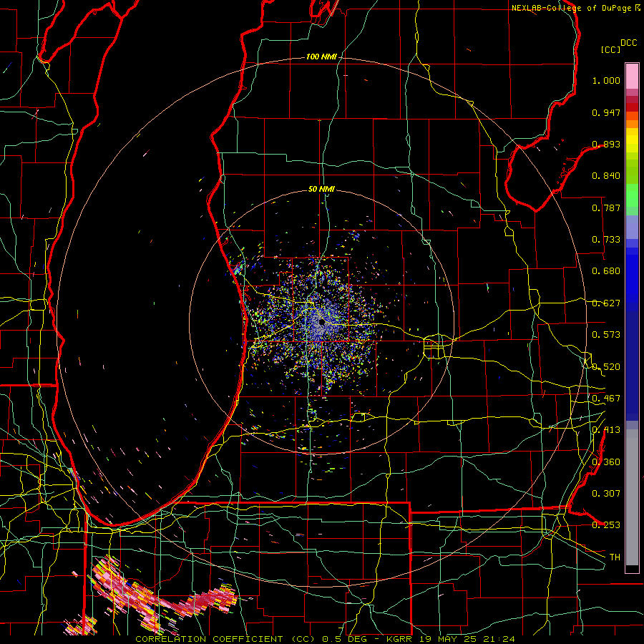Click the TH threshold label

click(x=615, y=557)
